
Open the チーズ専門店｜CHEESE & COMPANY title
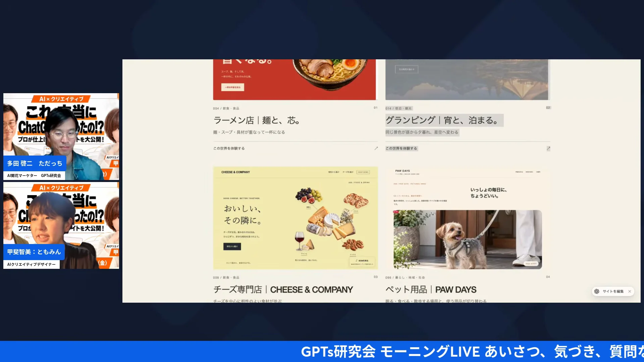pyautogui.click(x=283, y=290)
